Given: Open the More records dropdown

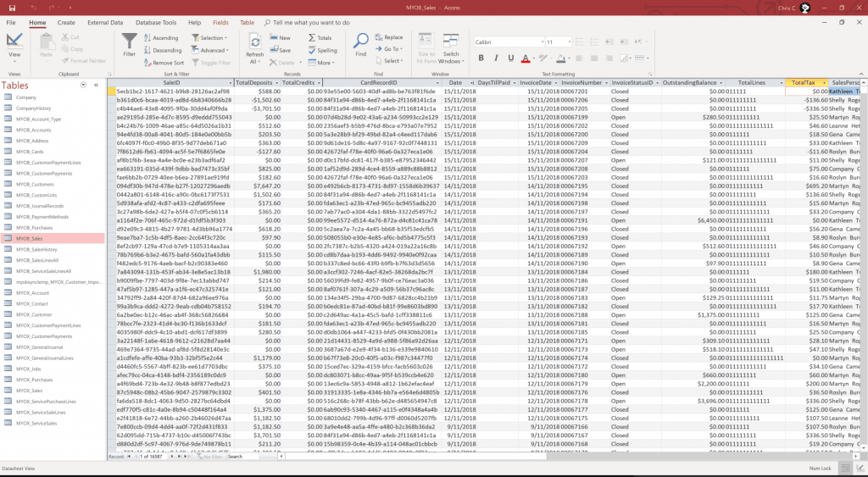Looking at the screenshot, I should point(321,63).
